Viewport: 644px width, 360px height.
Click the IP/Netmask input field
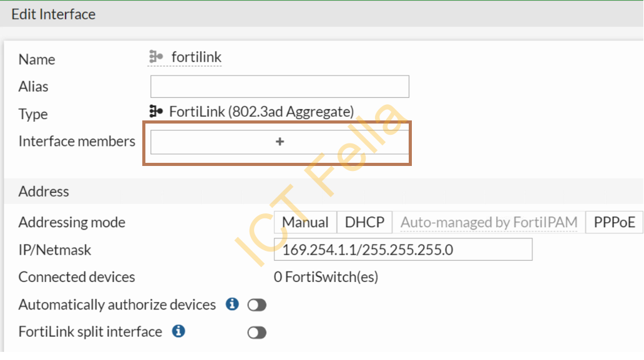pyautogui.click(x=403, y=250)
